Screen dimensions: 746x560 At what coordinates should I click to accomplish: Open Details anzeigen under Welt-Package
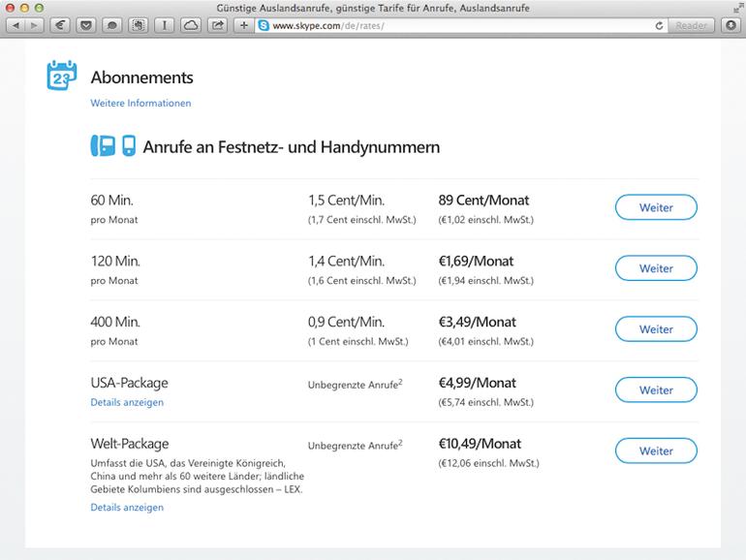point(127,508)
